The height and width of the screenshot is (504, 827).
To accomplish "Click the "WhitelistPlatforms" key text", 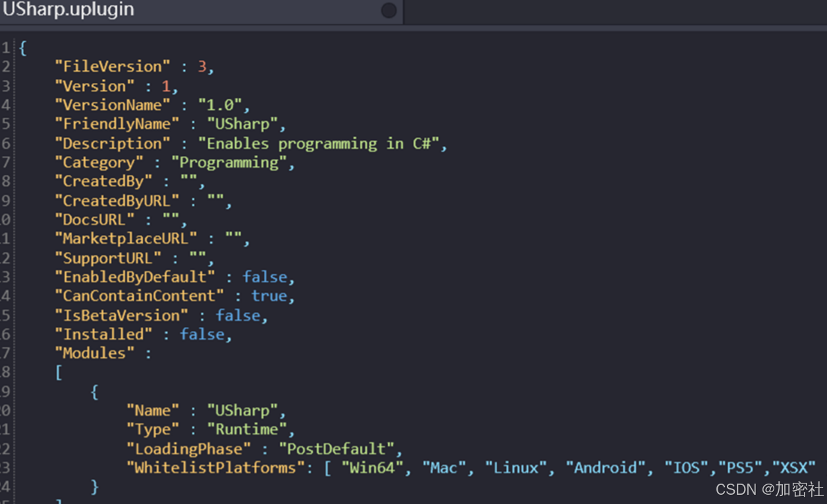I will point(215,468).
